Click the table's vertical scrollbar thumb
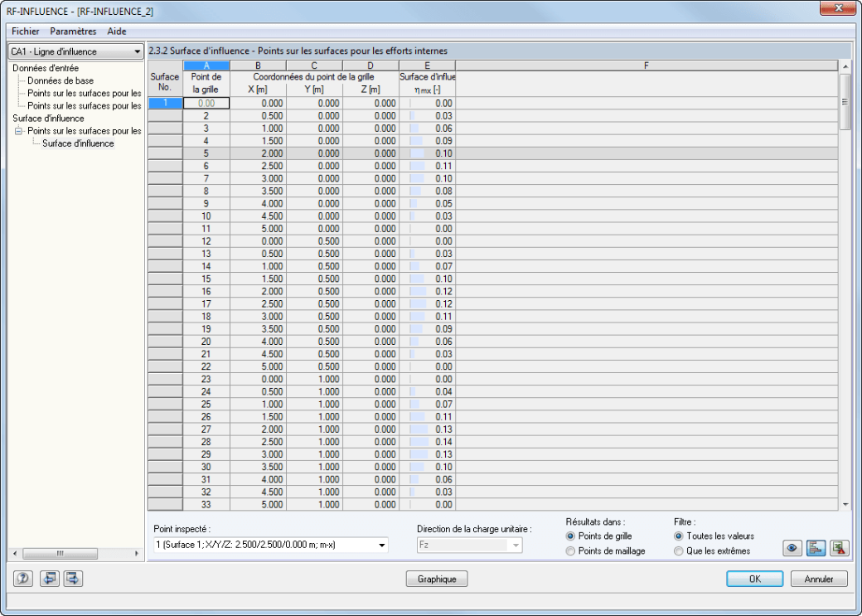The width and height of the screenshot is (862, 616). tap(845, 102)
